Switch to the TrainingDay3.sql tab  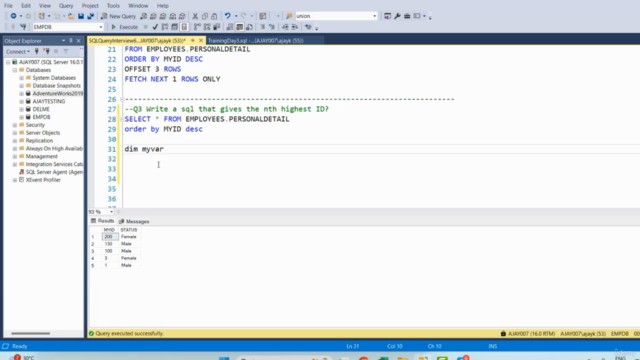coord(256,40)
